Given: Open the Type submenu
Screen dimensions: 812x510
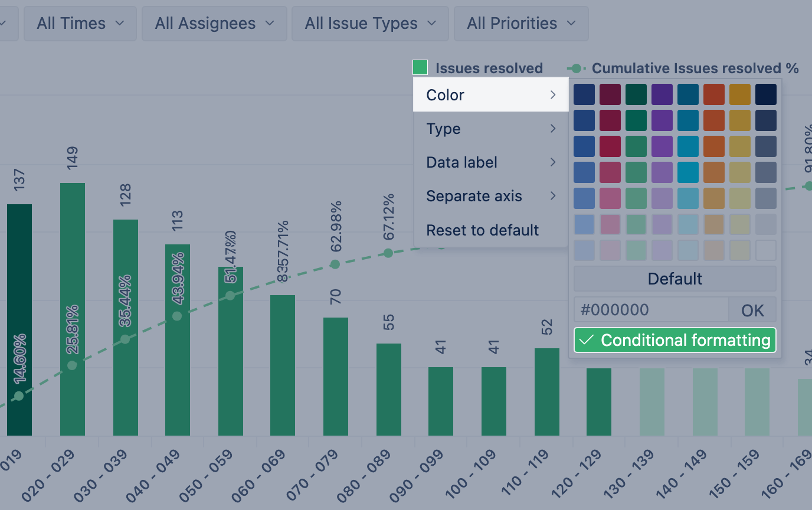Looking at the screenshot, I should pos(490,129).
